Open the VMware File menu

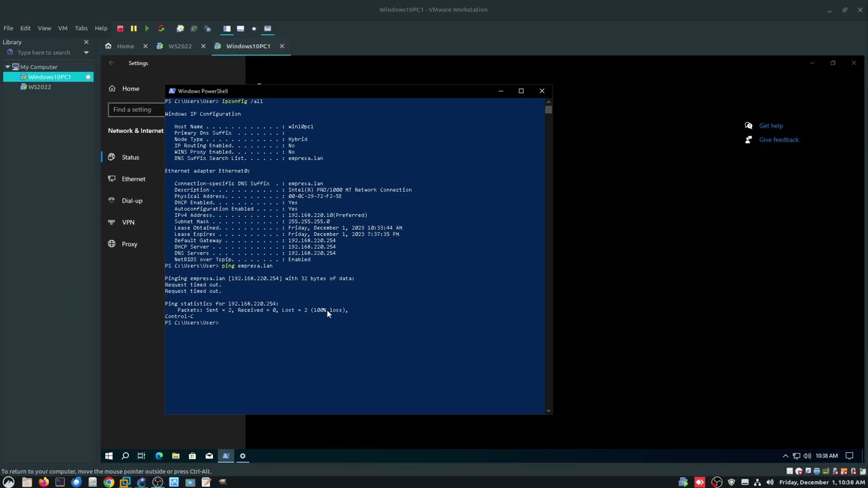pos(8,28)
